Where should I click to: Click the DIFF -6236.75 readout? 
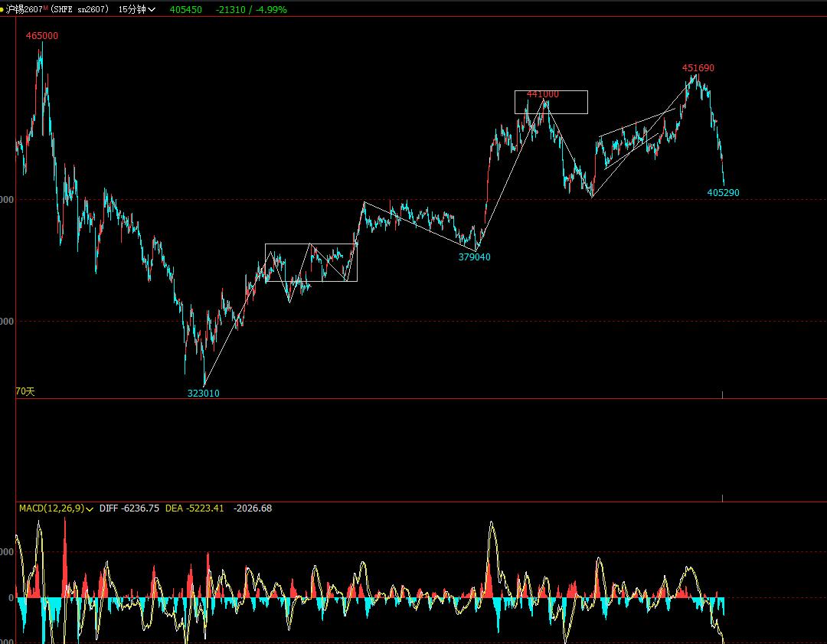tap(129, 508)
